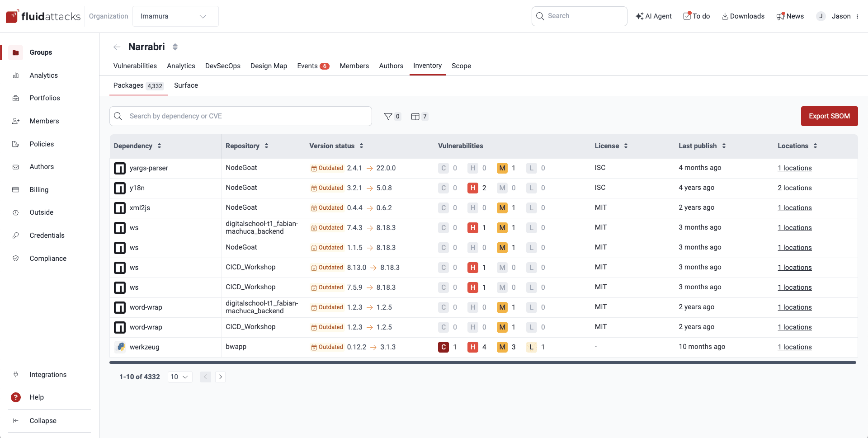
Task: Click the back arrow next to Narrabri
Action: (117, 47)
